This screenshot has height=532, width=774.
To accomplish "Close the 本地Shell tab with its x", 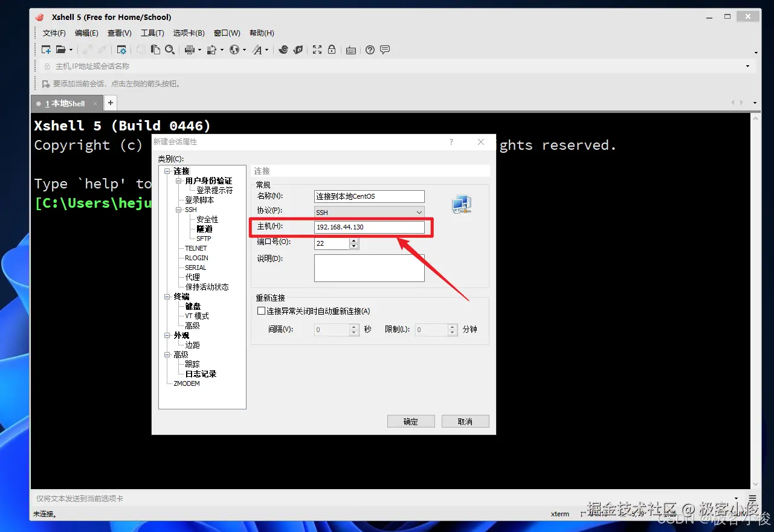I will click(95, 104).
